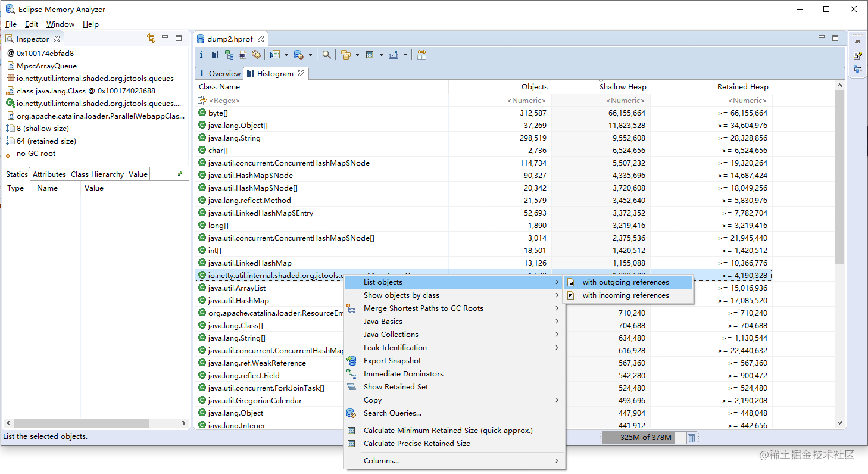The height and width of the screenshot is (474, 868).
Task: Expand the Query Browser dropdown arrow
Action: tap(311, 55)
